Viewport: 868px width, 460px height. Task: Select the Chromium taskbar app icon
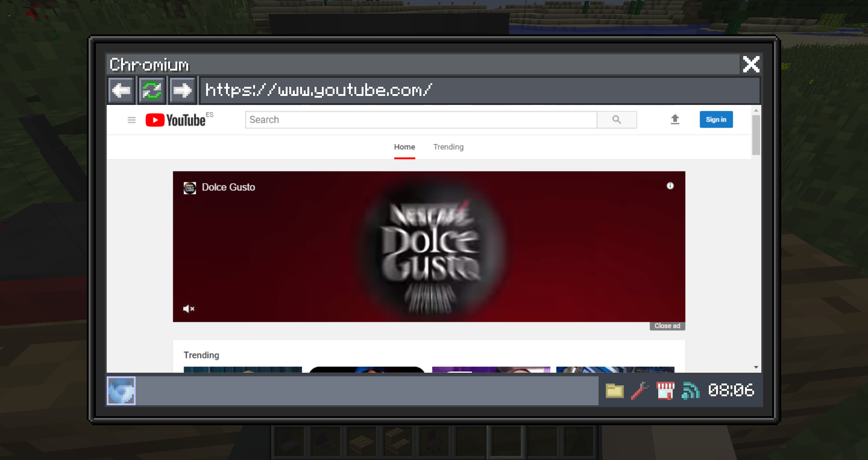tap(121, 391)
